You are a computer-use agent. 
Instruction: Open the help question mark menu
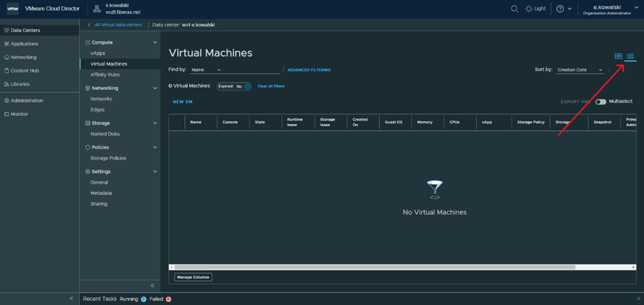coord(560,9)
